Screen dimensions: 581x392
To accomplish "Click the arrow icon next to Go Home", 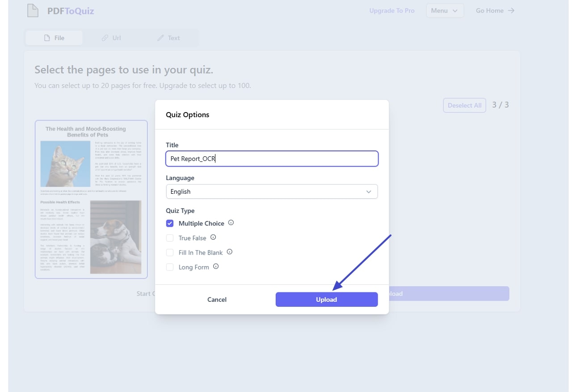I will [x=511, y=11].
